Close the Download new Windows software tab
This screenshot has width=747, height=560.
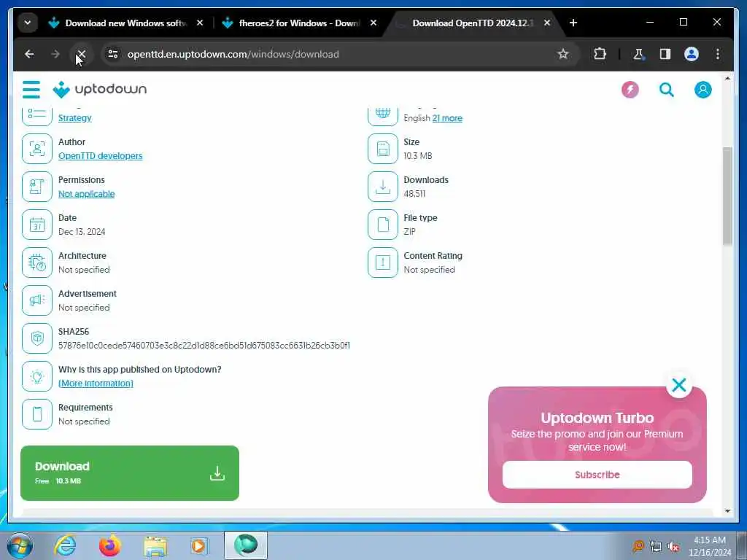click(200, 23)
